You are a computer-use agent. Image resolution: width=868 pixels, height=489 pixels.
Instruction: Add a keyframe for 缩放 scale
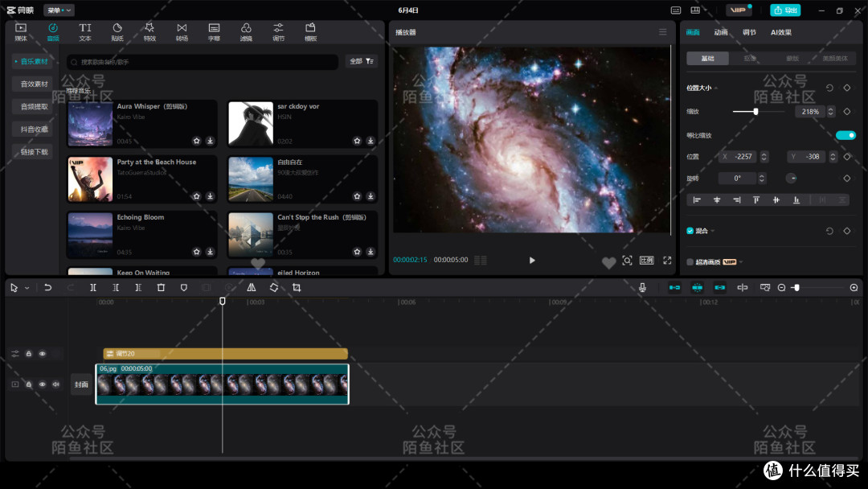(x=846, y=111)
